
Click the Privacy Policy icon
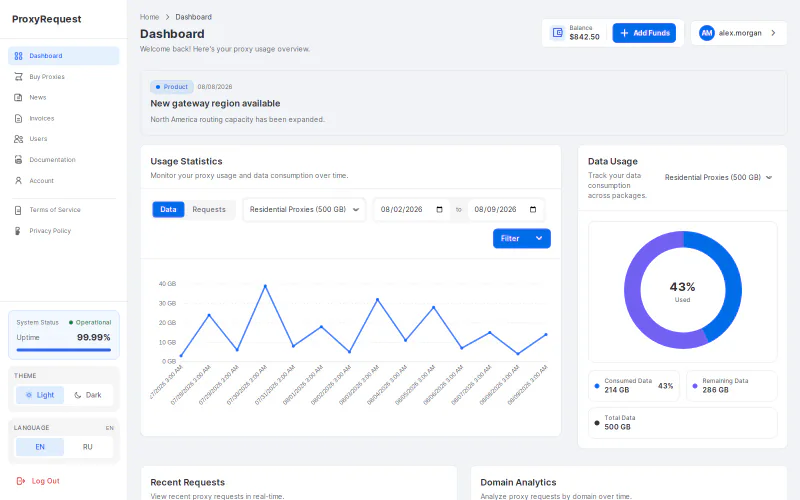18,231
